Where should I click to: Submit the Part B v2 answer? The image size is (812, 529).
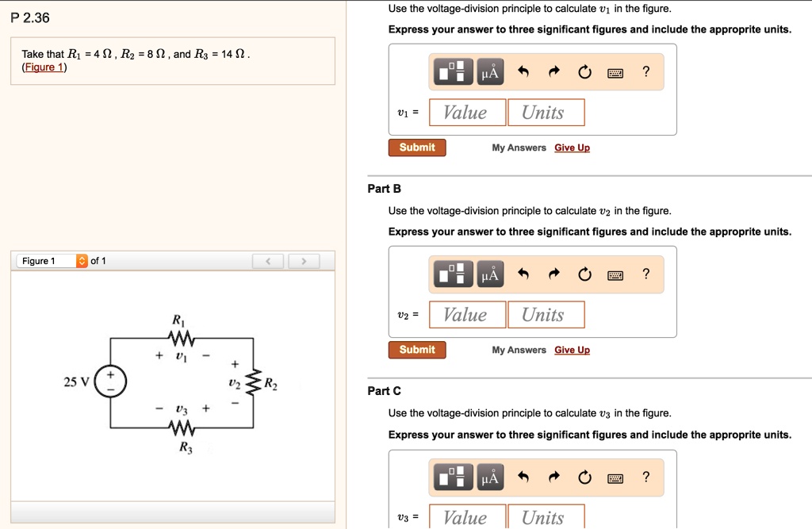click(417, 350)
